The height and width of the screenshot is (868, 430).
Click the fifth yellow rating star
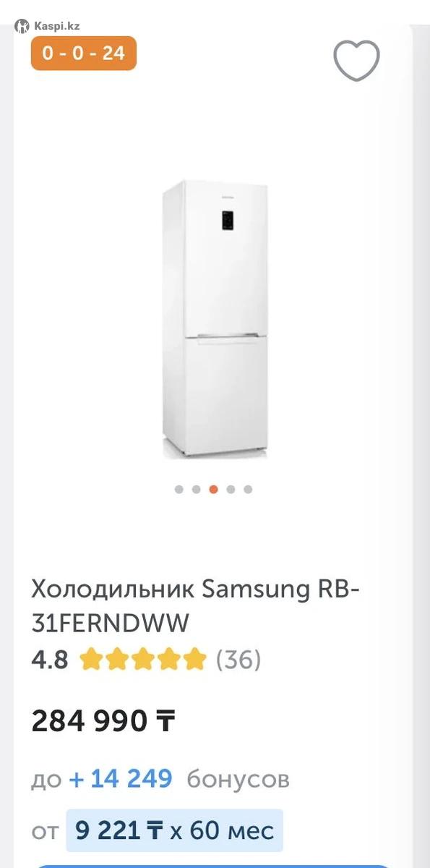[x=194, y=659]
